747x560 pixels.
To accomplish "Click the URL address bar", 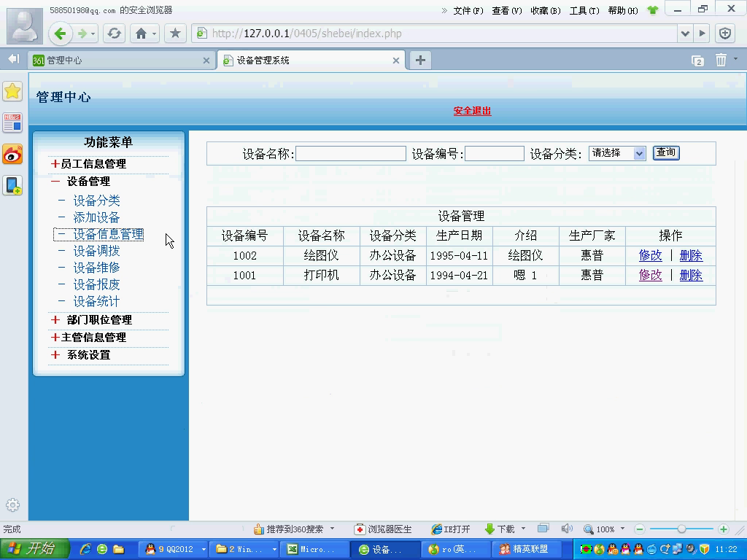I will pos(436,34).
